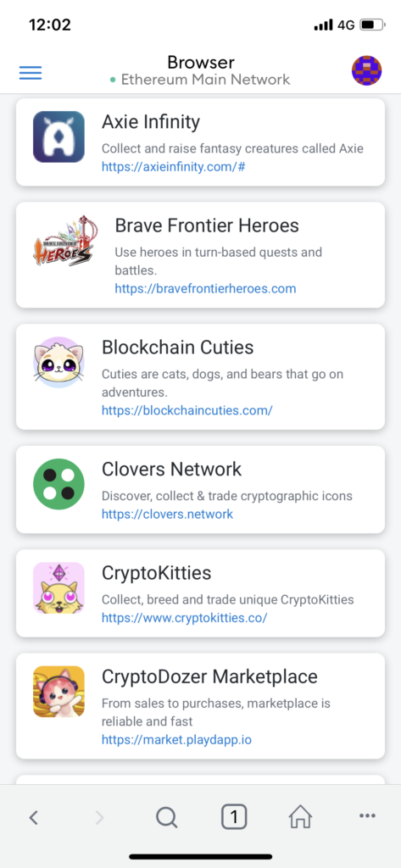401x868 pixels.
Task: Select the CryptoDozer Marketplace card title
Action: (x=210, y=676)
